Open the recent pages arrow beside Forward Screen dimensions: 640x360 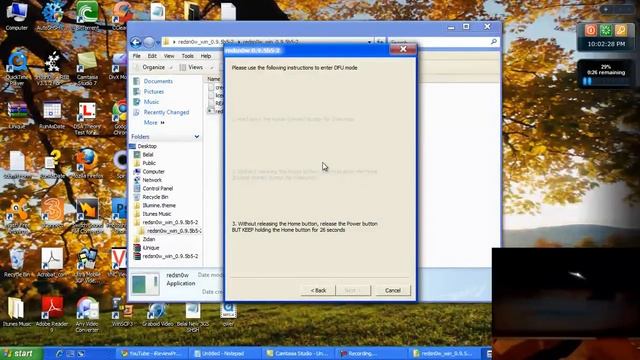click(x=158, y=42)
